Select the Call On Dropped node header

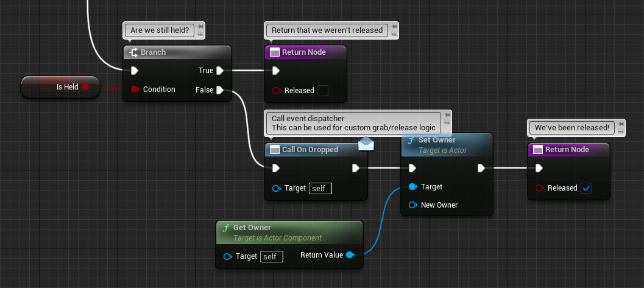[x=316, y=150]
